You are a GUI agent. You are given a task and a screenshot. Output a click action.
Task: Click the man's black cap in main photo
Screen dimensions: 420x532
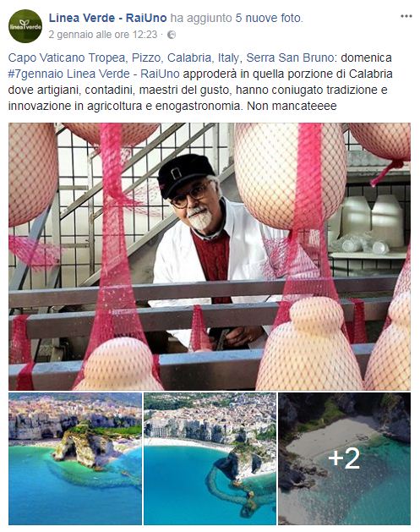(185, 174)
